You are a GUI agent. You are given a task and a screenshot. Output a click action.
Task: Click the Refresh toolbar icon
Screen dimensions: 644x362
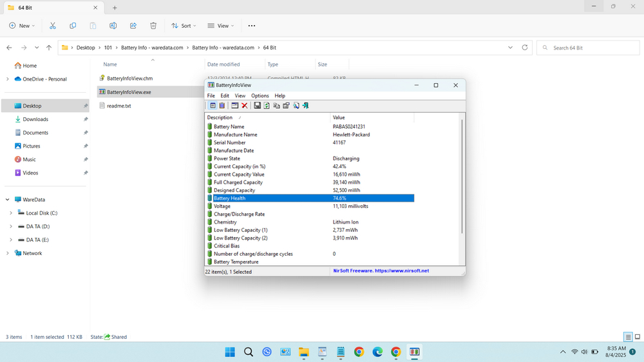(267, 106)
